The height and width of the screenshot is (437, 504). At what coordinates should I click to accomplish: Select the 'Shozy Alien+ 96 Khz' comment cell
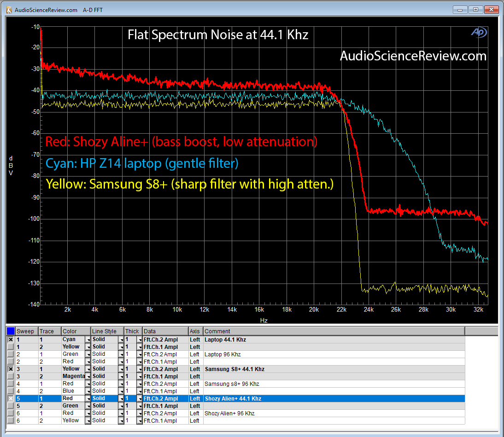tap(334, 413)
